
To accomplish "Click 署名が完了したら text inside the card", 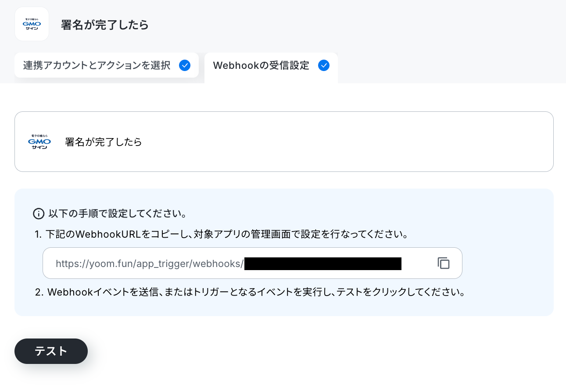I will coord(104,142).
